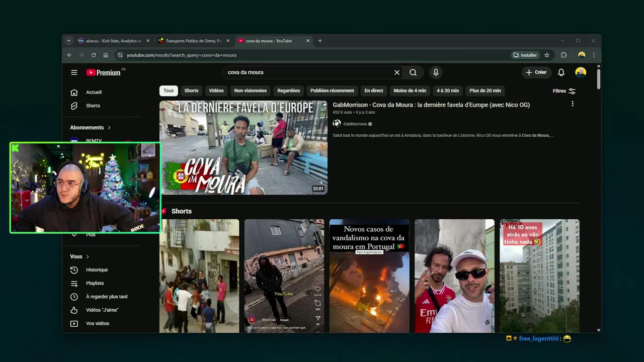
Task: Select the Vidéos filter chip
Action: (216, 90)
